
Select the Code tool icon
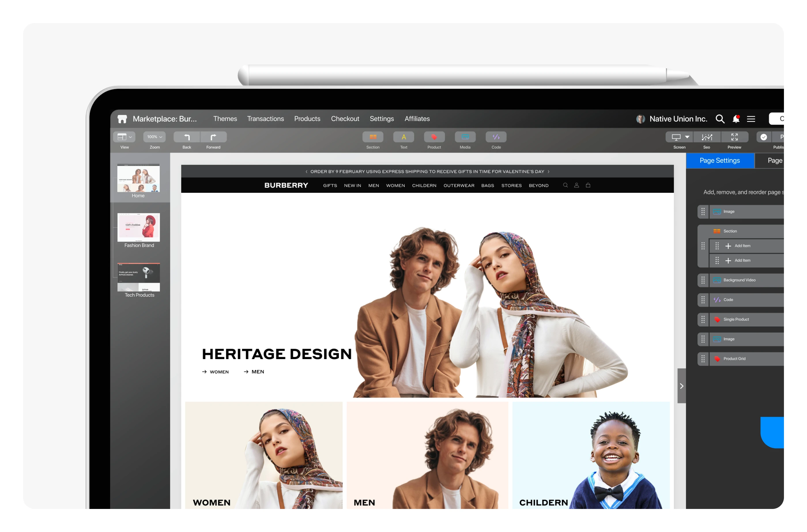point(496,137)
